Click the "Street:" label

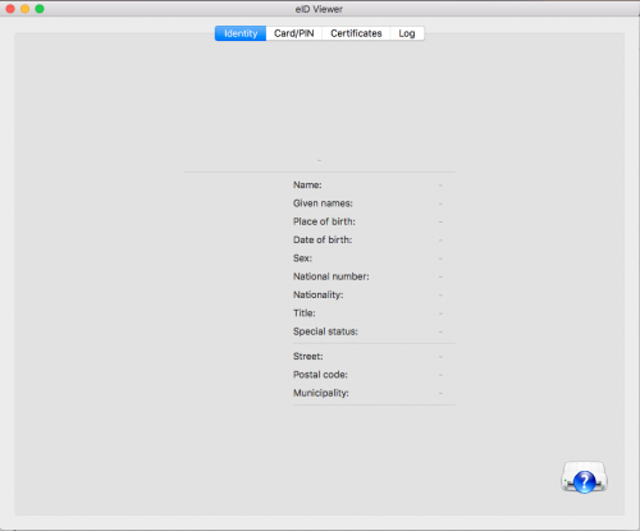click(x=308, y=356)
